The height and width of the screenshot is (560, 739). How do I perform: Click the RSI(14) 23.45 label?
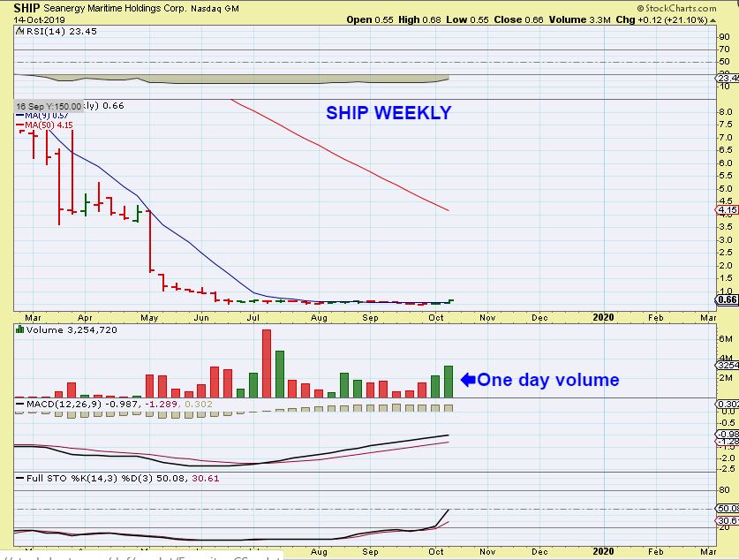61,31
